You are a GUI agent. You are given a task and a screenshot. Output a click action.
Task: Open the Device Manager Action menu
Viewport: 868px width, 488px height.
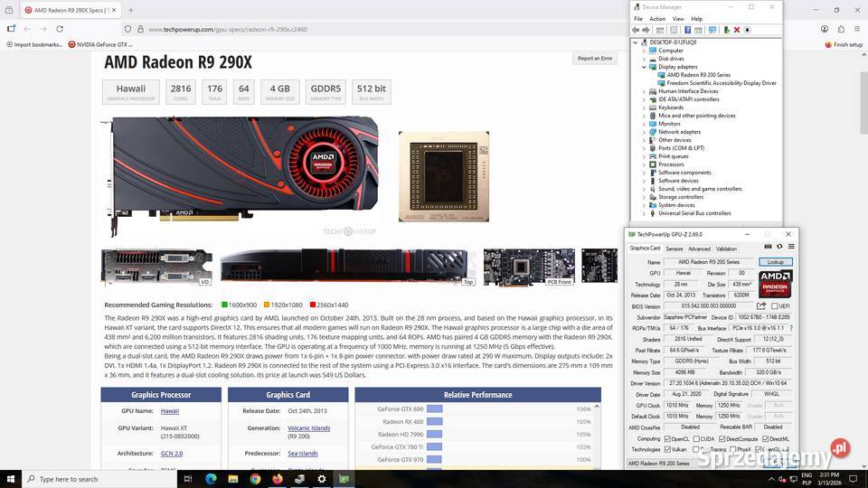657,19
